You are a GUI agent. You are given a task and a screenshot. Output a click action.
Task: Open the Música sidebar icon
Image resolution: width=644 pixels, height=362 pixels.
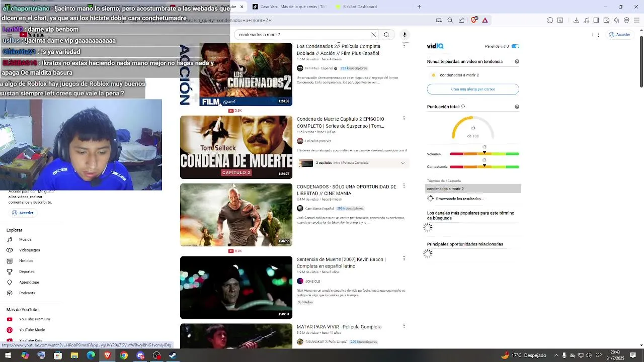(10, 239)
